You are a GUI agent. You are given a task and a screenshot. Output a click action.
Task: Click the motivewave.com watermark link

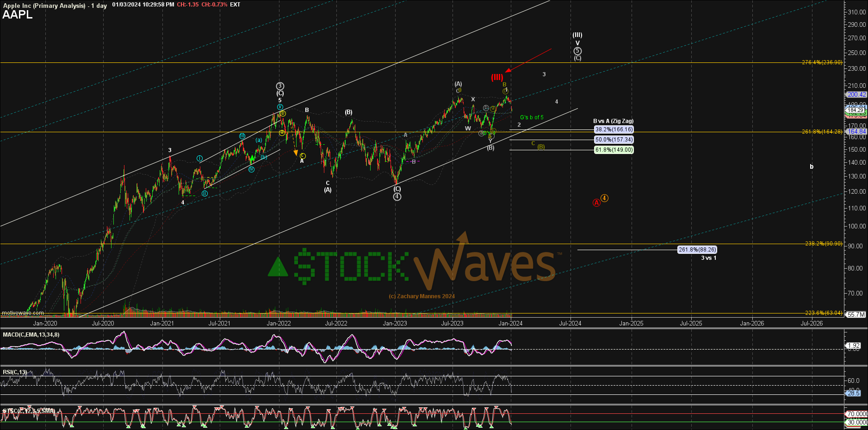(23, 313)
